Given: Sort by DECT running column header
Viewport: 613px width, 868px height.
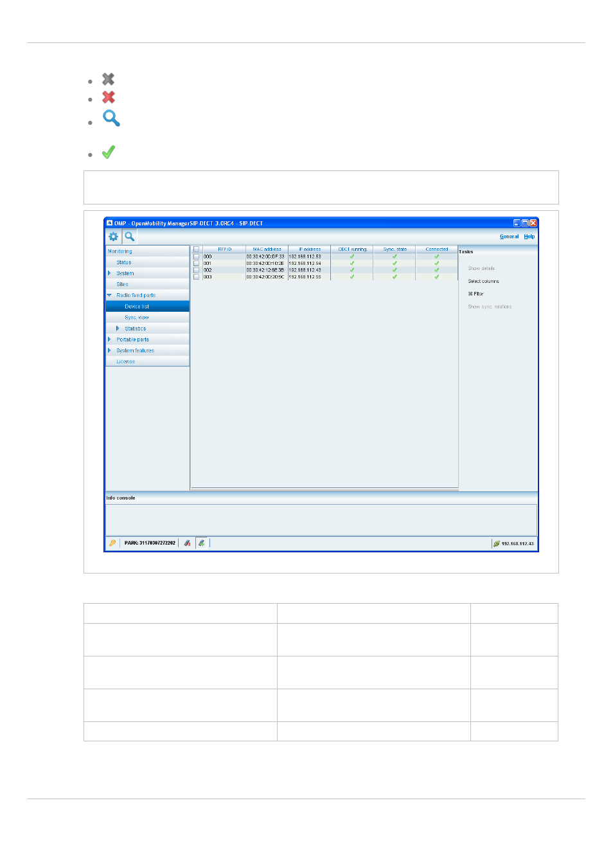Looking at the screenshot, I should pyautogui.click(x=352, y=249).
